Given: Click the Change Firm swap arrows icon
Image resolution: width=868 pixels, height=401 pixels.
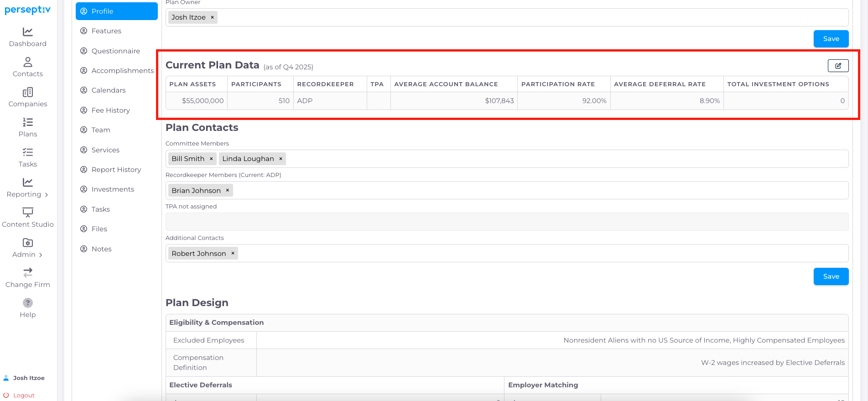Looking at the screenshot, I should pyautogui.click(x=28, y=273).
